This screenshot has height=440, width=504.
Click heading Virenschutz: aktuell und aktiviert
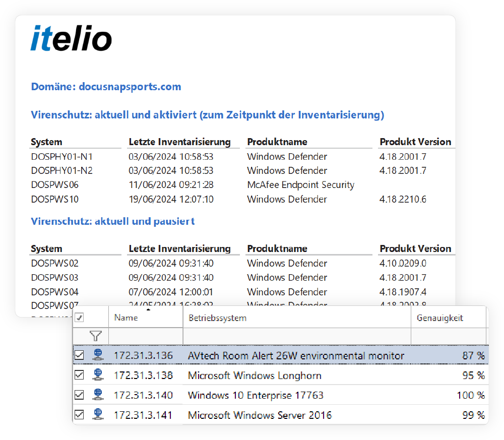[207, 115]
